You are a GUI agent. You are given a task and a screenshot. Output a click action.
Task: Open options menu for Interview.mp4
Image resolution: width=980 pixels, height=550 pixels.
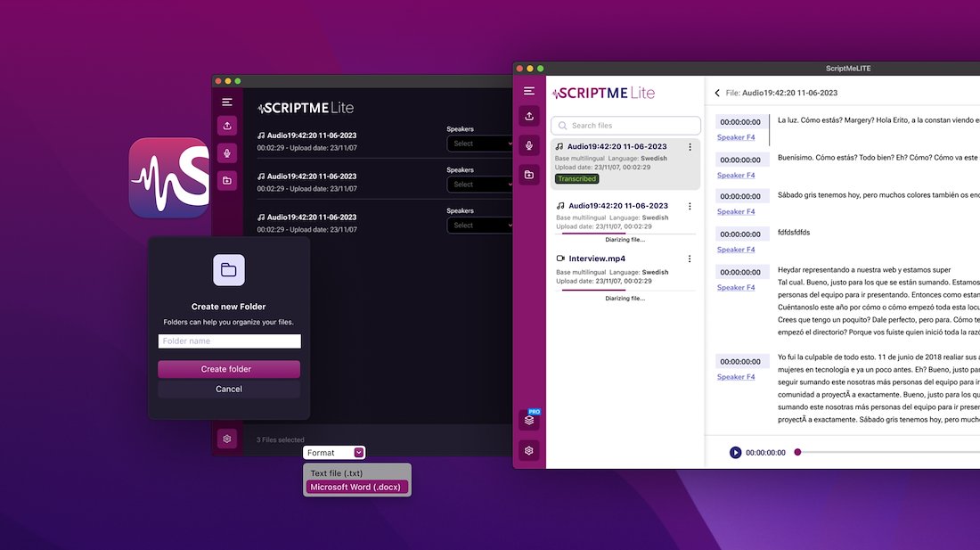[690, 259]
